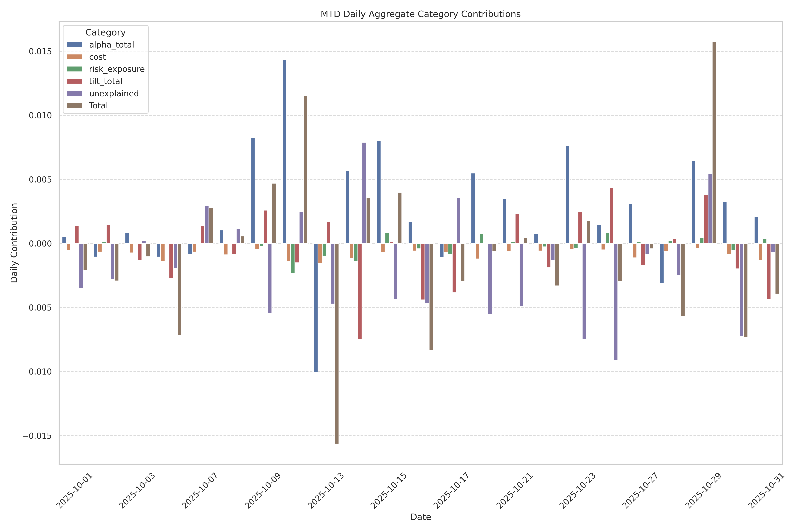Viewport: 798px width, 532px height.
Task: Click the Daily Contribution axis label
Action: point(14,243)
